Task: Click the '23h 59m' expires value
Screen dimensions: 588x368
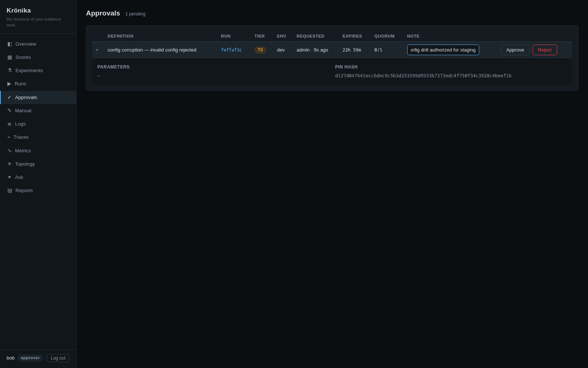Action: [352, 50]
